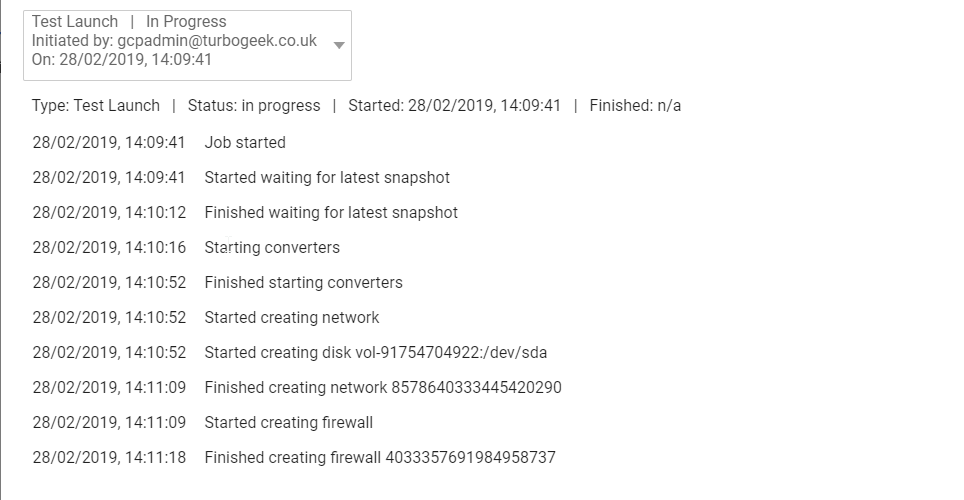Click the On: 28/02/2019, 14:09:41 line in selector
This screenshot has height=500, width=964.
pos(122,60)
